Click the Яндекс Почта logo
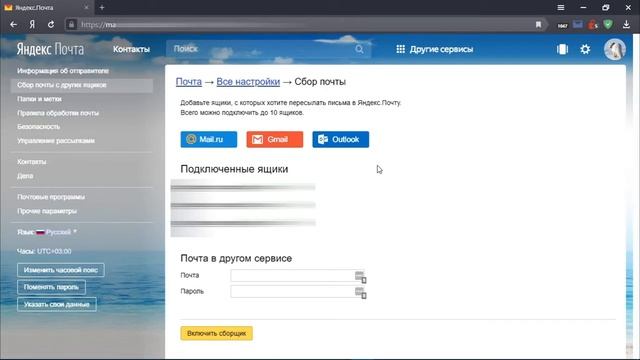 pyautogui.click(x=50, y=49)
